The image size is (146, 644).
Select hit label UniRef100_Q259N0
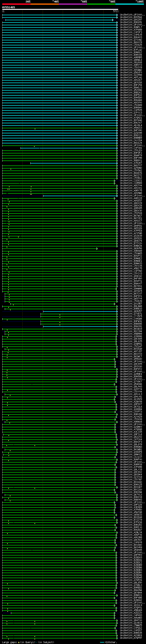point(131,168)
